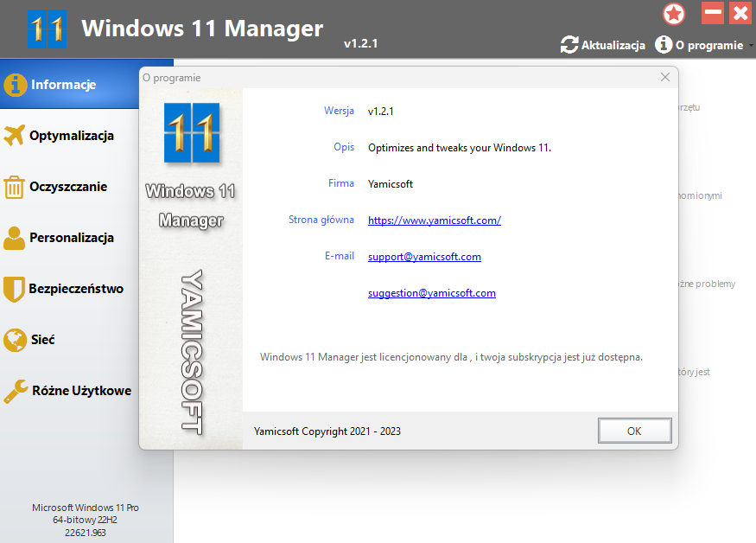The image size is (756, 543).
Task: Switch to Optymalizacja section
Action: (x=72, y=136)
